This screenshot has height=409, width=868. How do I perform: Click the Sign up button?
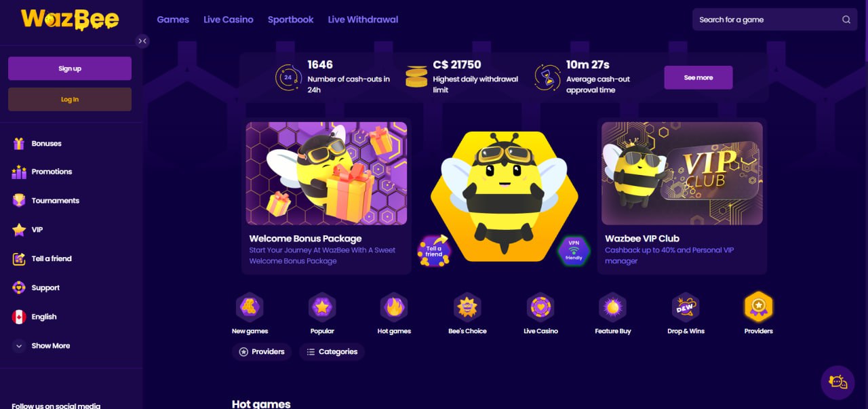(x=70, y=69)
